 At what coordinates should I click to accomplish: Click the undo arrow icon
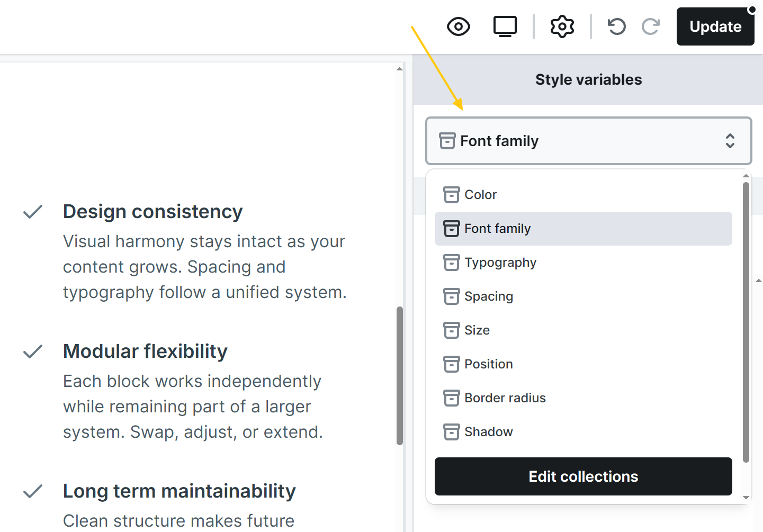coord(616,26)
